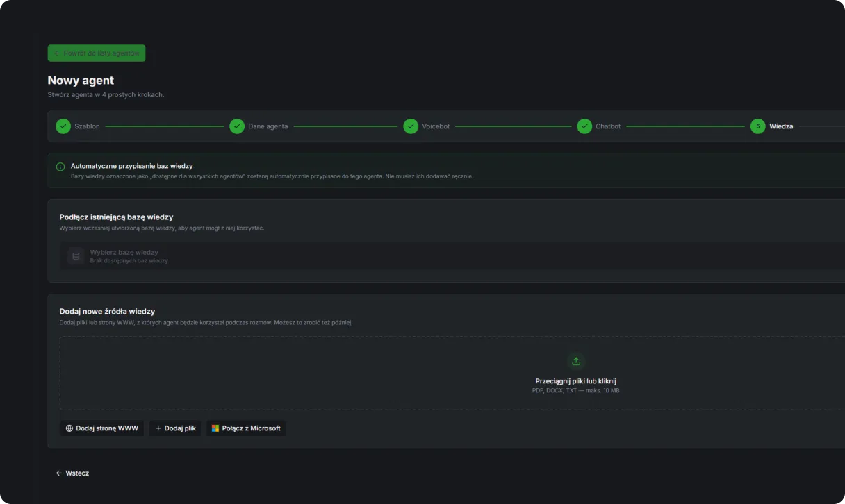
Task: Go back via Powrót do listy agentów button
Action: coord(97,53)
